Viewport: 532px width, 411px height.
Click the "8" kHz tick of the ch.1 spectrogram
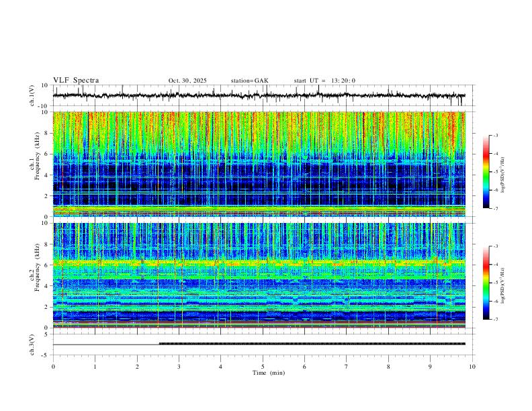47,133
